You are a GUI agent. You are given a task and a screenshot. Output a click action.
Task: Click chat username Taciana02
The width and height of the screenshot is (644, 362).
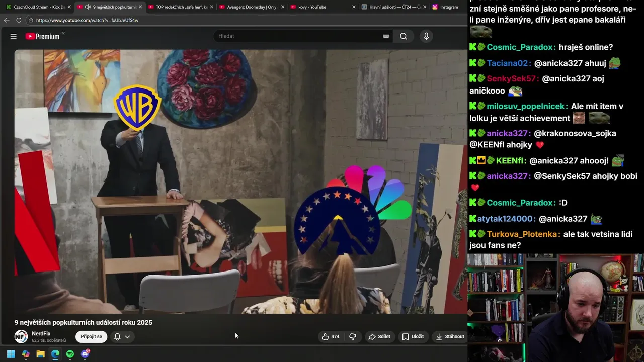[509, 63]
